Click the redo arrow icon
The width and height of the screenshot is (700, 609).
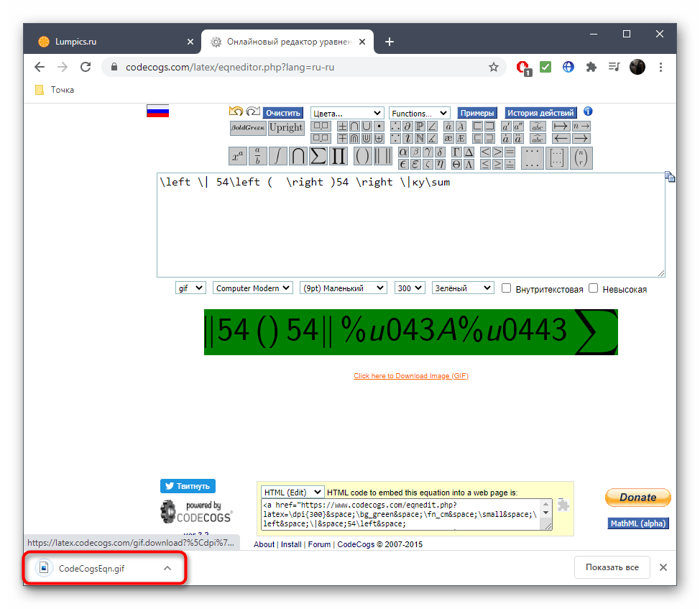coord(253,111)
